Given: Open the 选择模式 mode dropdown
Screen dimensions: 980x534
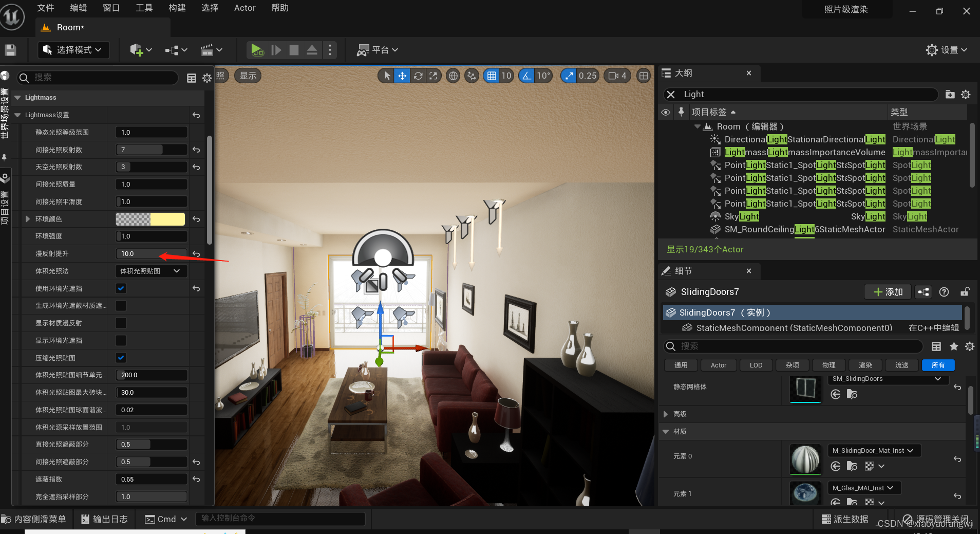Looking at the screenshot, I should click(x=73, y=50).
